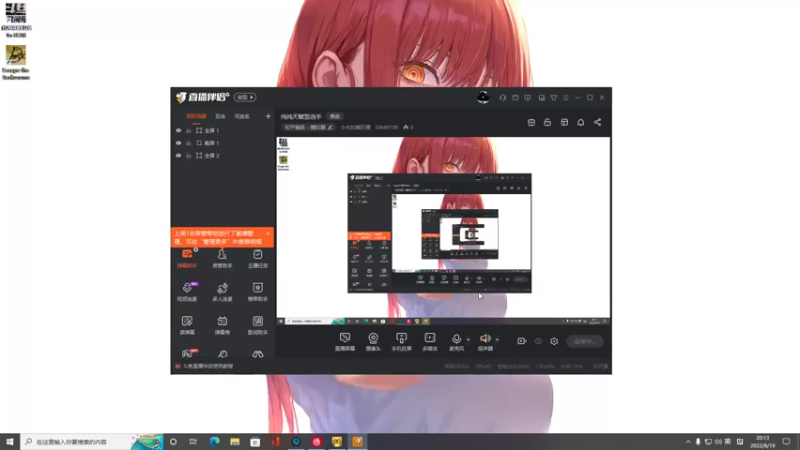The height and width of the screenshot is (450, 800).
Task: Click the unlock padlock icon above preview
Action: click(547, 122)
